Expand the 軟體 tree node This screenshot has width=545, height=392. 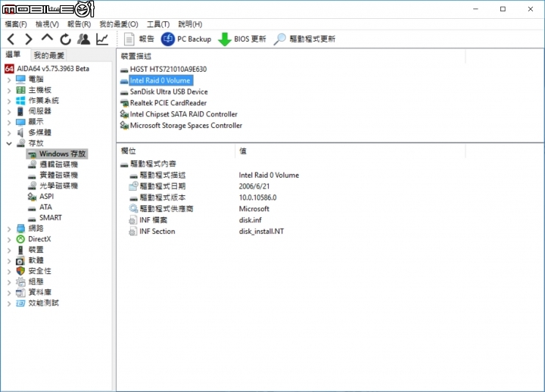(x=9, y=260)
